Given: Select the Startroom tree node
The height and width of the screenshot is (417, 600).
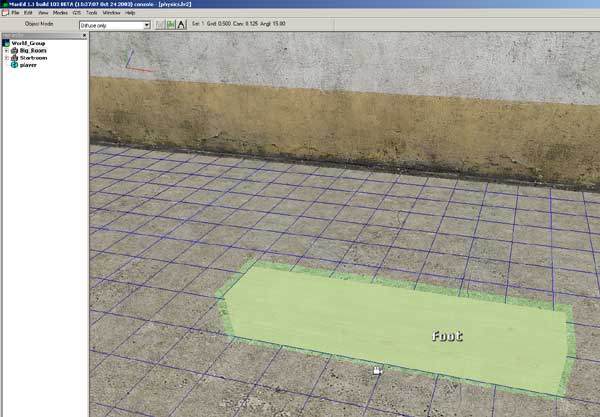Looking at the screenshot, I should coord(34,58).
